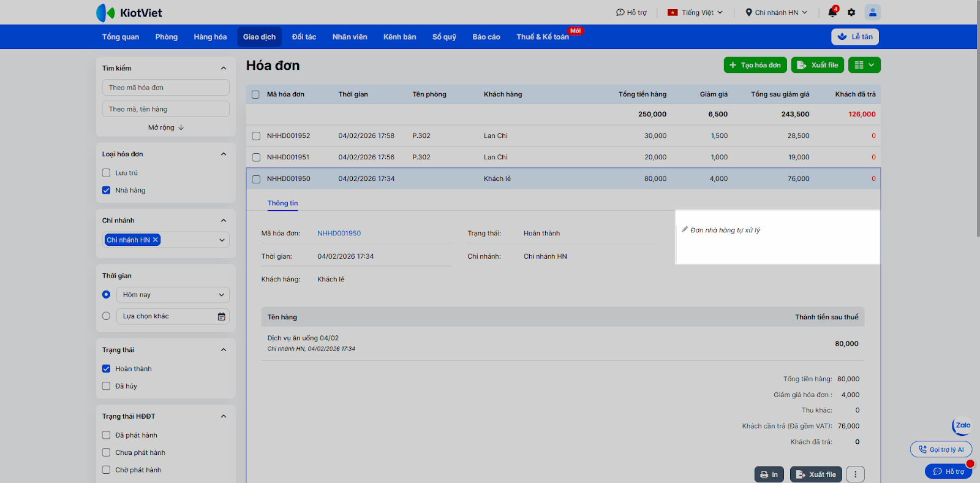Open user account avatar icon
Image resolution: width=980 pixels, height=483 pixels.
pyautogui.click(x=873, y=12)
